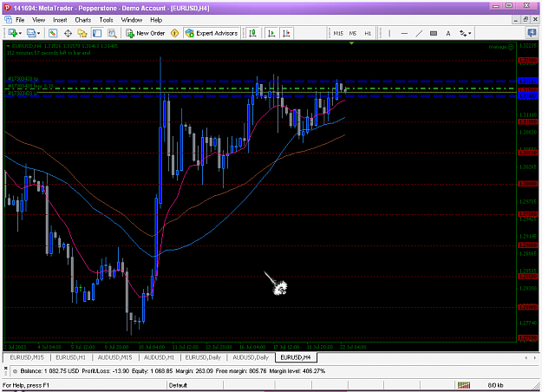Screen dimensions: 542x392
Task: Toggle chart auto scroll icon
Action: coord(271,33)
